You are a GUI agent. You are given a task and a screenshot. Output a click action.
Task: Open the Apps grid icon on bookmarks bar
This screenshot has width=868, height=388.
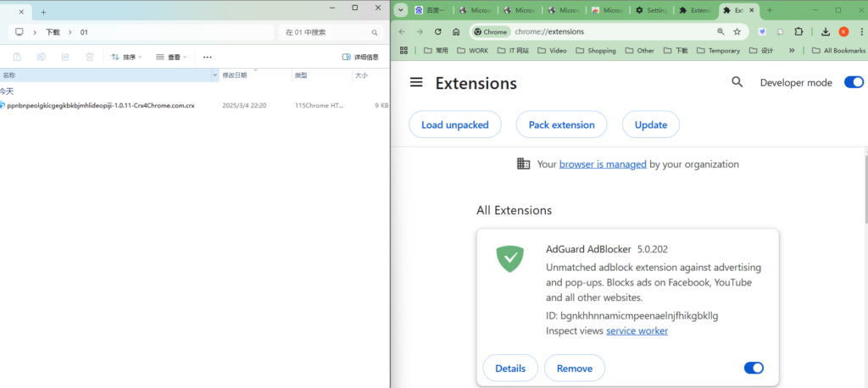tap(403, 50)
